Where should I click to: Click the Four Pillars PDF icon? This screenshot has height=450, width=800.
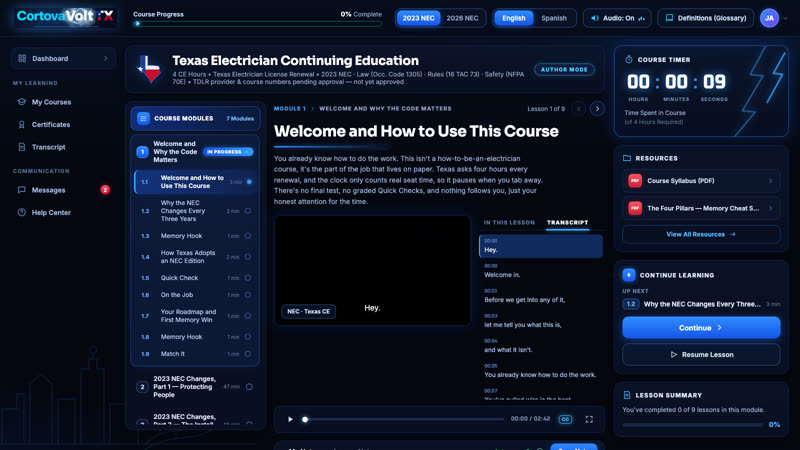pos(635,208)
